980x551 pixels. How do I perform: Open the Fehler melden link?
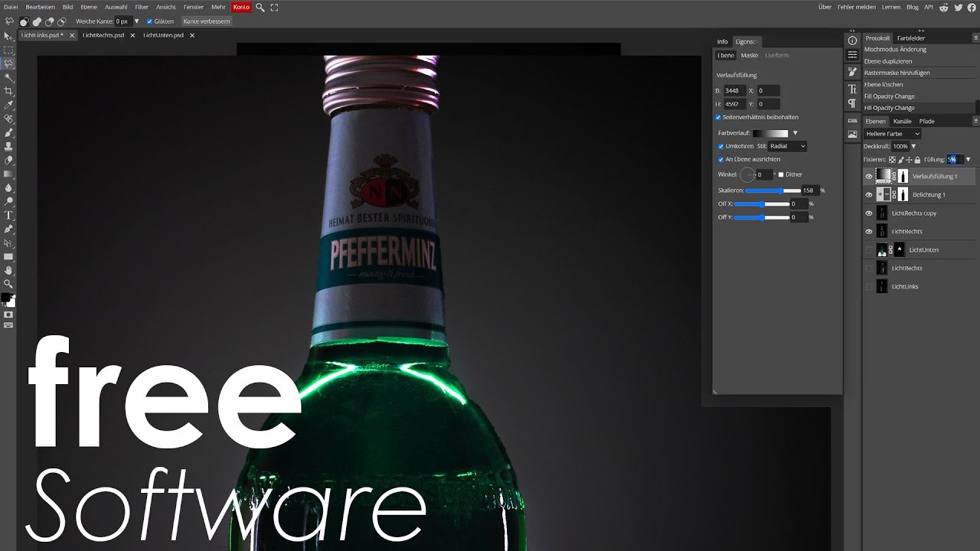857,7
